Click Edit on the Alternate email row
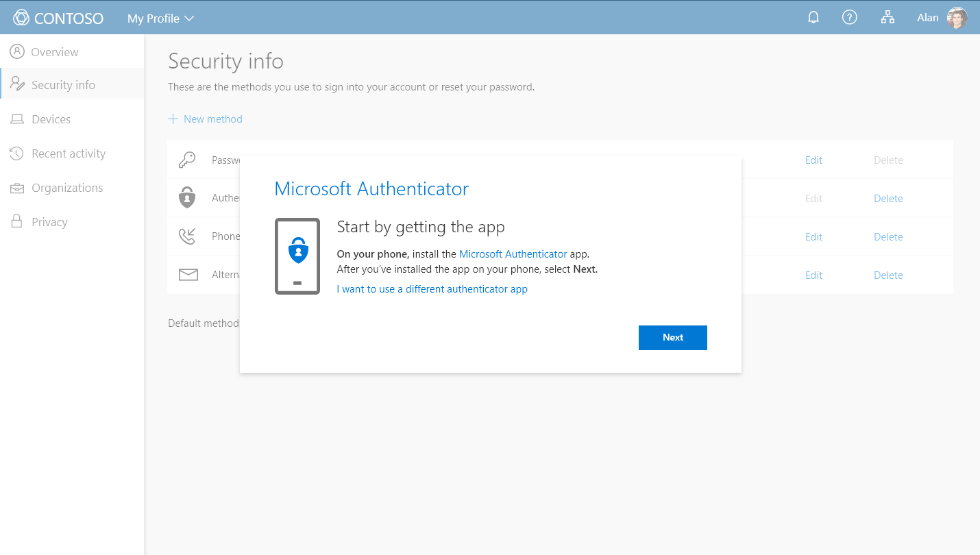Viewport: 980px width, 555px height. (813, 275)
